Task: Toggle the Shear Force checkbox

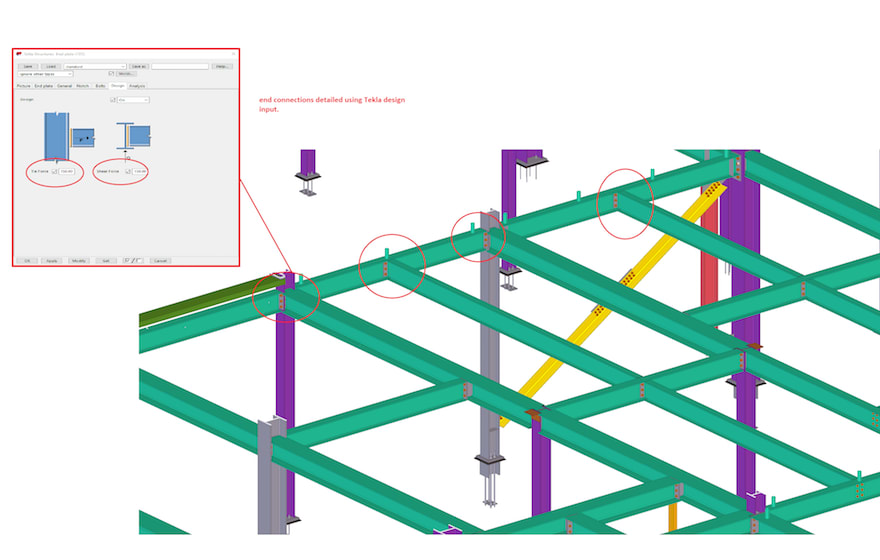Action: pyautogui.click(x=128, y=172)
